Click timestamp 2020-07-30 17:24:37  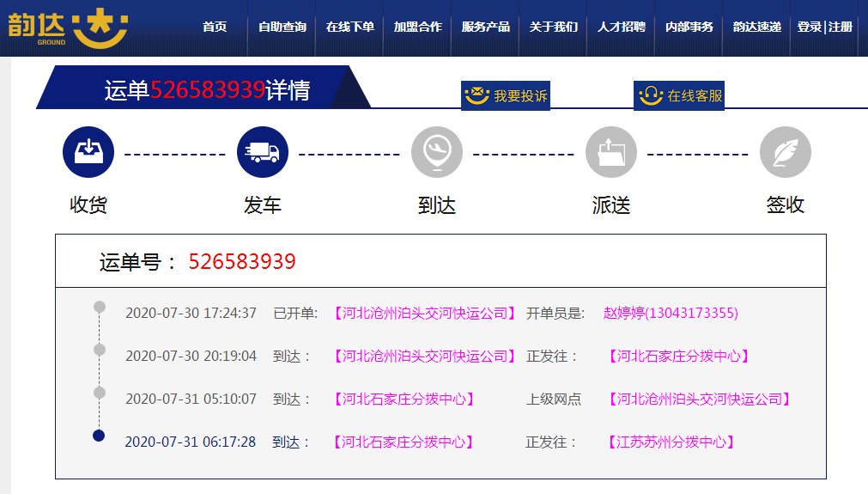pyautogui.click(x=191, y=313)
